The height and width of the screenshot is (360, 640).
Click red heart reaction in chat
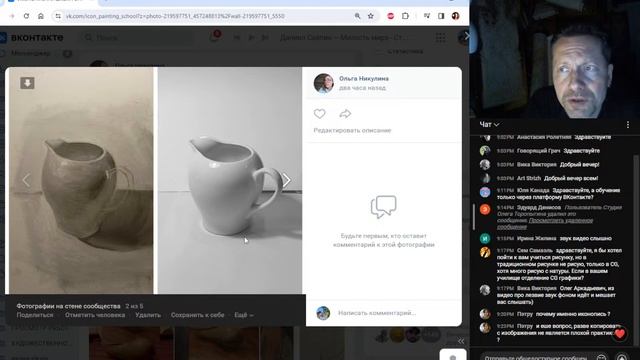point(620,334)
